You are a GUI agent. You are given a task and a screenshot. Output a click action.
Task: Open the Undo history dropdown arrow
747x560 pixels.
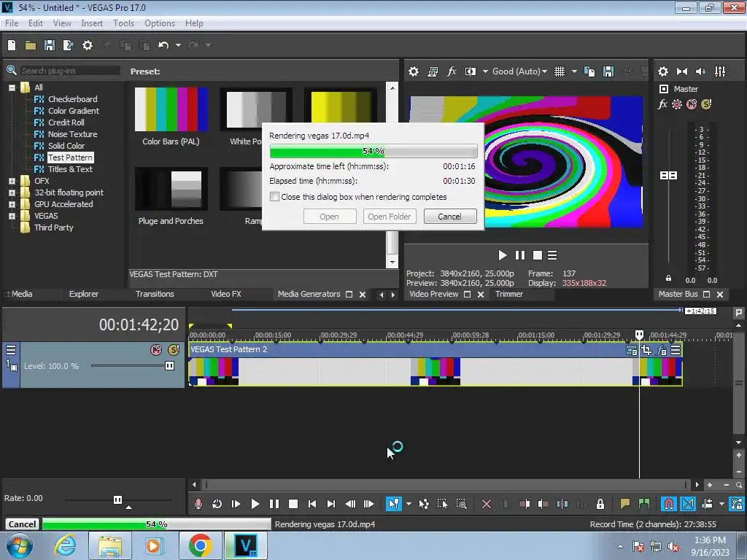tap(178, 45)
